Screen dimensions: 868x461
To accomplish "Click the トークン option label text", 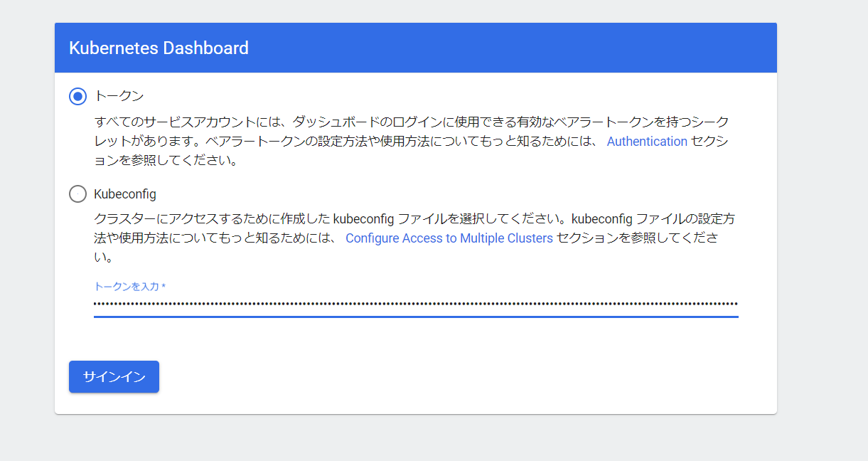I will click(119, 96).
